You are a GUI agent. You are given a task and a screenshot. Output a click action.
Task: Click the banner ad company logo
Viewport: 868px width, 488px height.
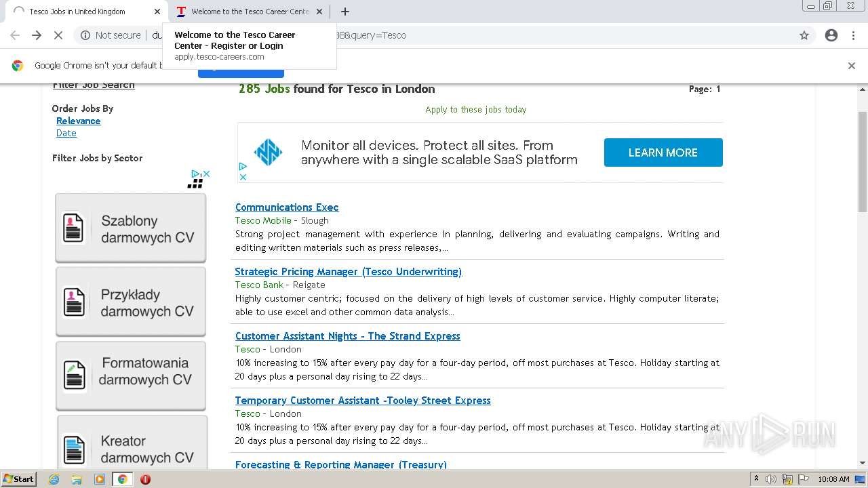point(268,152)
